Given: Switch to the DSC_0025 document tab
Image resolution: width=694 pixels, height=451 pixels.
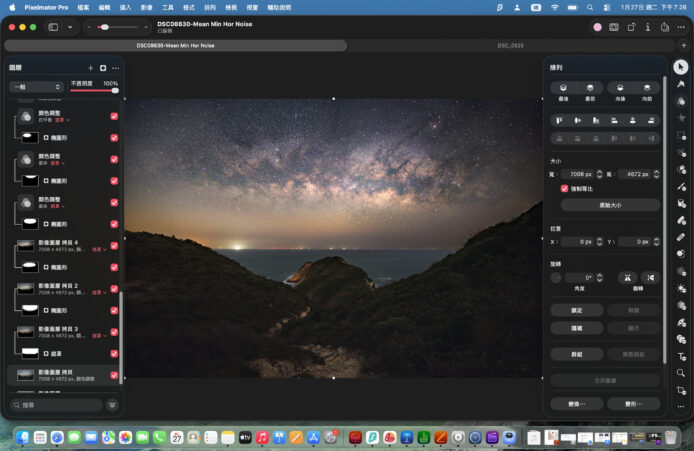Looking at the screenshot, I should click(x=510, y=45).
